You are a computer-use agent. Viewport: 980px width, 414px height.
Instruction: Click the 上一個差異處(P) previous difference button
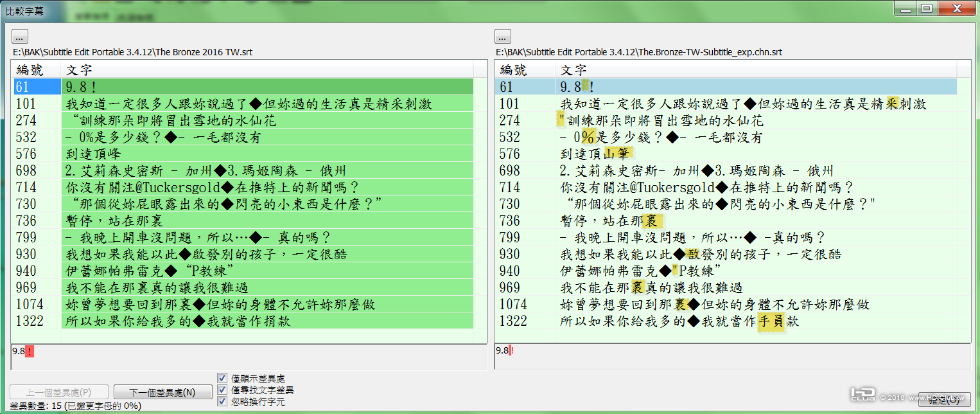(58, 392)
